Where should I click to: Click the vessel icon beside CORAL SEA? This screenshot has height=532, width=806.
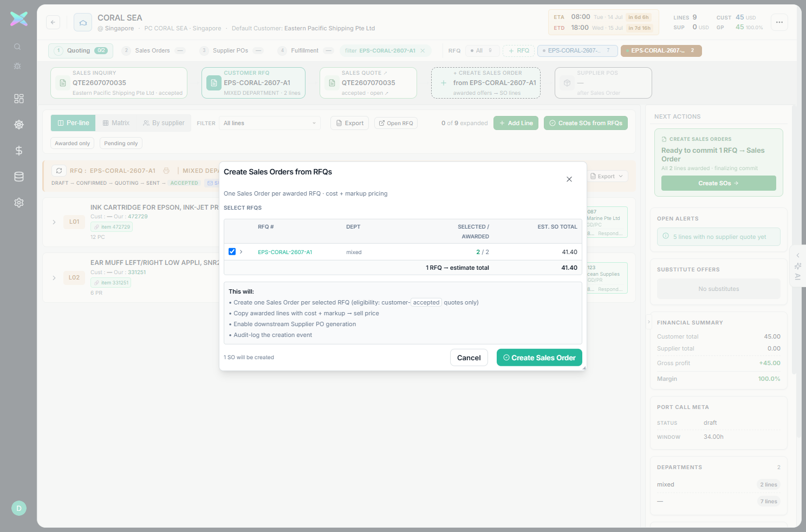[x=83, y=22]
